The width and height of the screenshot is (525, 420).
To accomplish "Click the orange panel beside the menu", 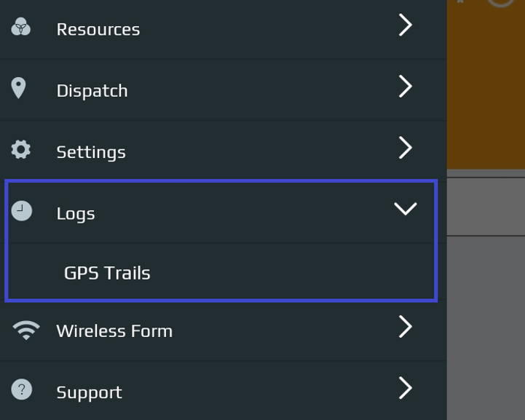I will [486, 84].
